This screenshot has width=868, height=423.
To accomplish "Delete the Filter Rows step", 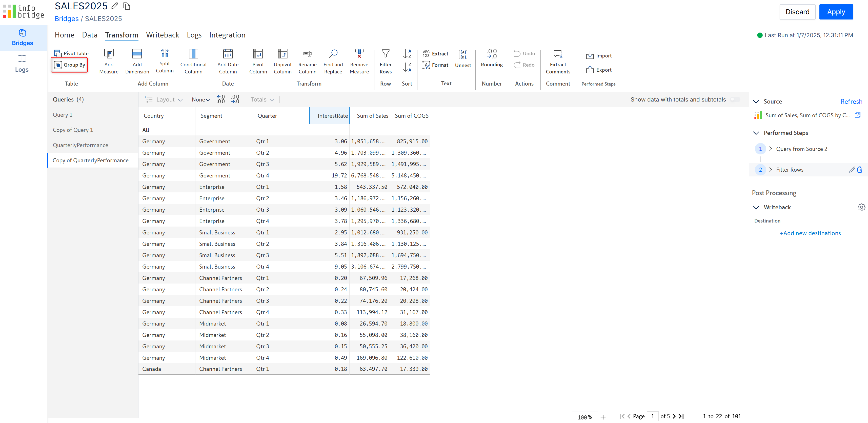I will coord(860,170).
